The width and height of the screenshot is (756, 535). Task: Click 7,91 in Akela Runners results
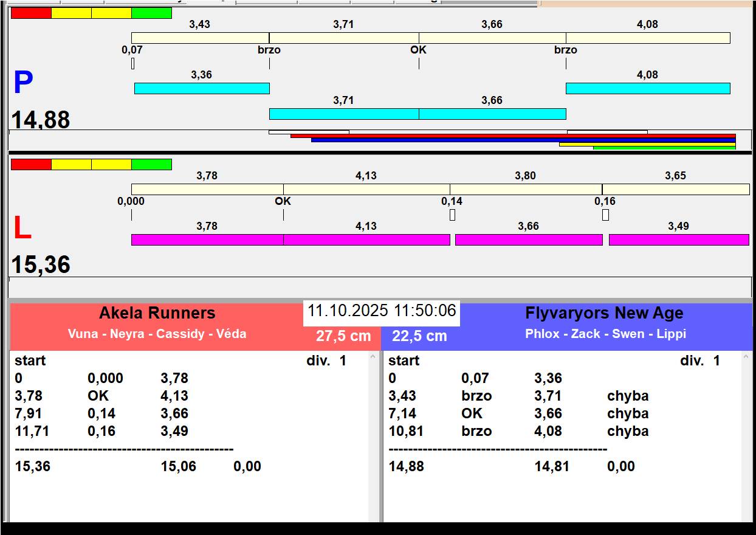[x=29, y=413]
